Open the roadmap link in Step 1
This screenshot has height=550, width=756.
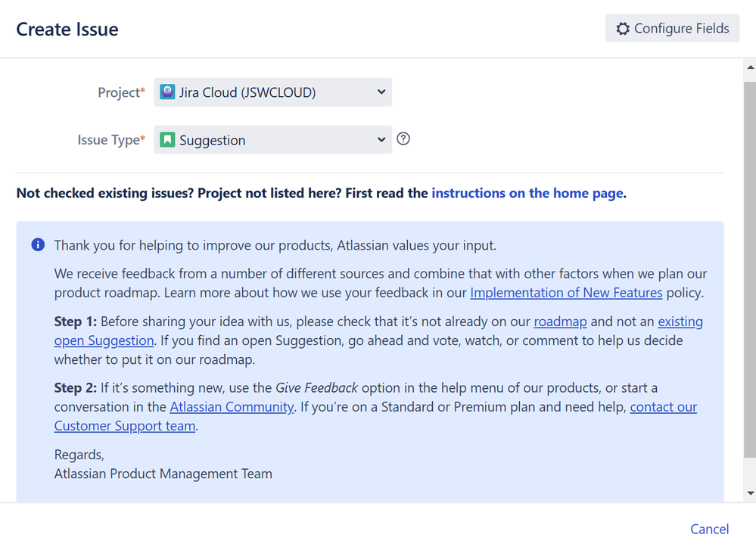point(560,322)
